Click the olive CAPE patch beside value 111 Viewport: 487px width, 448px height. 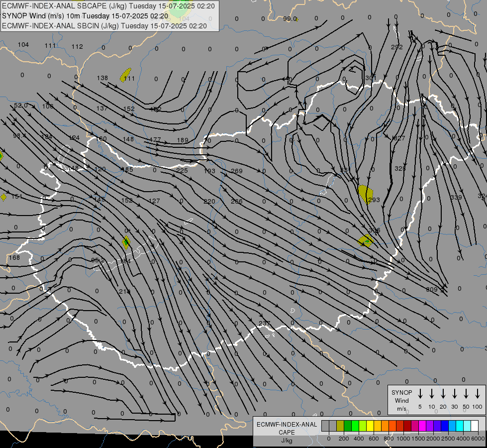coord(125,75)
